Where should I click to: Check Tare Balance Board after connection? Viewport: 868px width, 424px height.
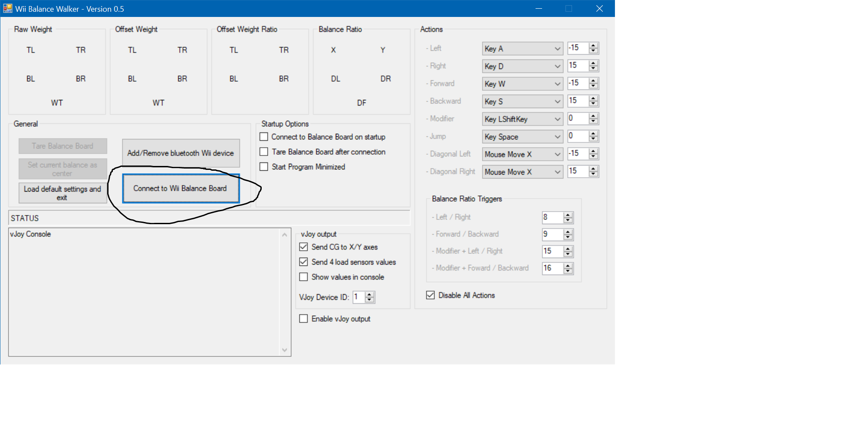pyautogui.click(x=264, y=152)
